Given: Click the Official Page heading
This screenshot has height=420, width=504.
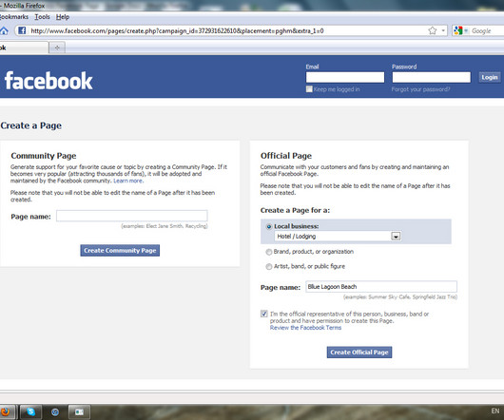Looking at the screenshot, I should pos(285,156).
